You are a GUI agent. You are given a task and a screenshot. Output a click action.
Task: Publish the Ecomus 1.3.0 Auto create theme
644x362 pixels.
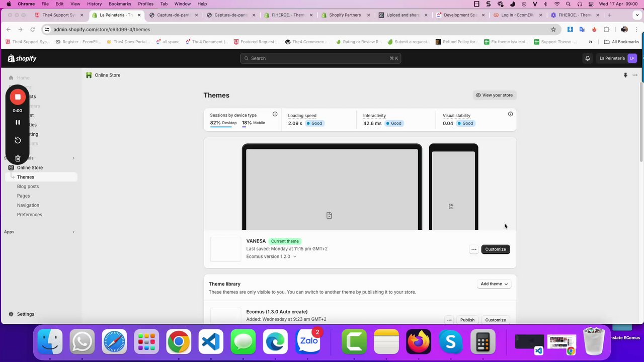(x=467, y=320)
